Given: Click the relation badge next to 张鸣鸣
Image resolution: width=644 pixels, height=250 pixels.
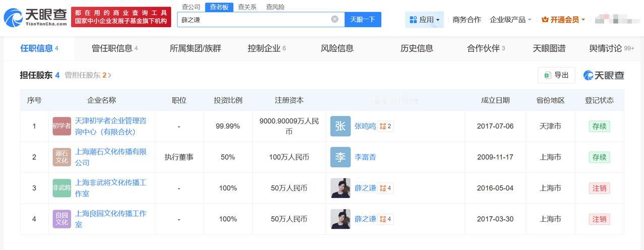Looking at the screenshot, I should point(386,126).
